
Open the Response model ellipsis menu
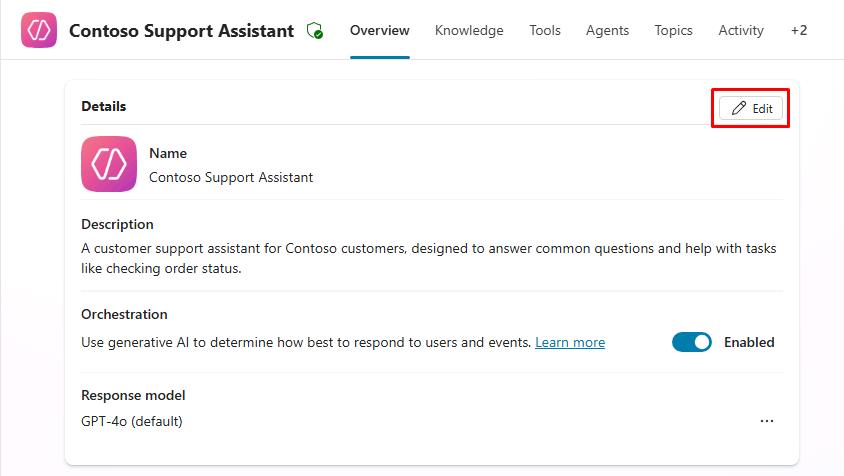pyautogui.click(x=767, y=421)
